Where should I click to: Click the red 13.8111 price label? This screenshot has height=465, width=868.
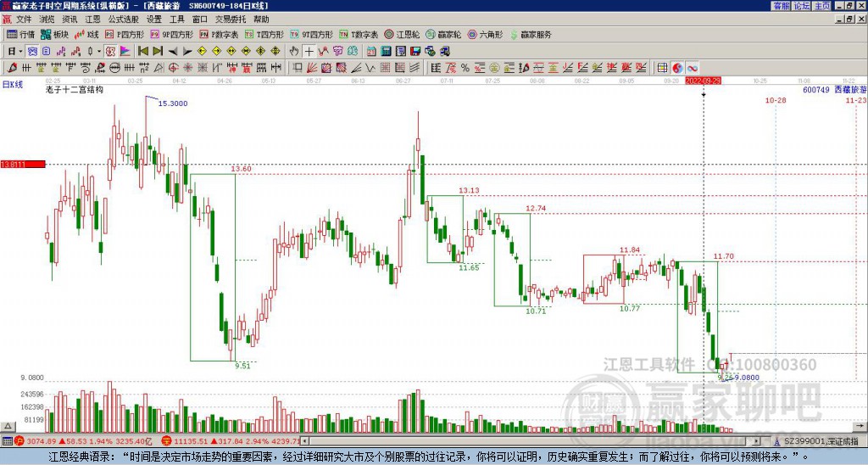[23, 164]
